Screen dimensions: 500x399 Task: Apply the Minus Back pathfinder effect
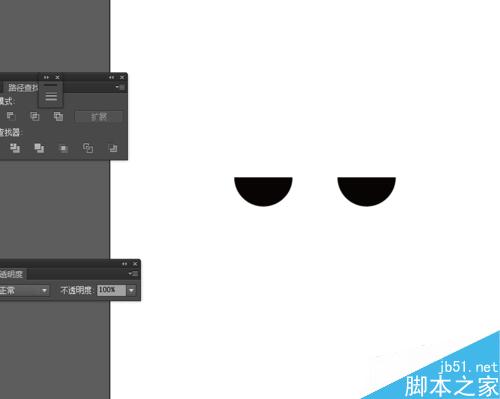(x=113, y=148)
